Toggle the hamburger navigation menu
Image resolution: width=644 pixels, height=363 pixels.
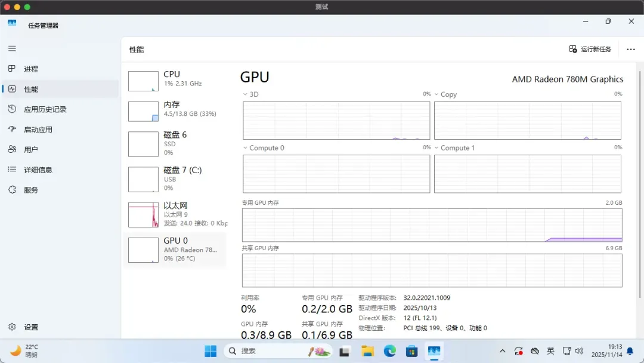(x=12, y=48)
